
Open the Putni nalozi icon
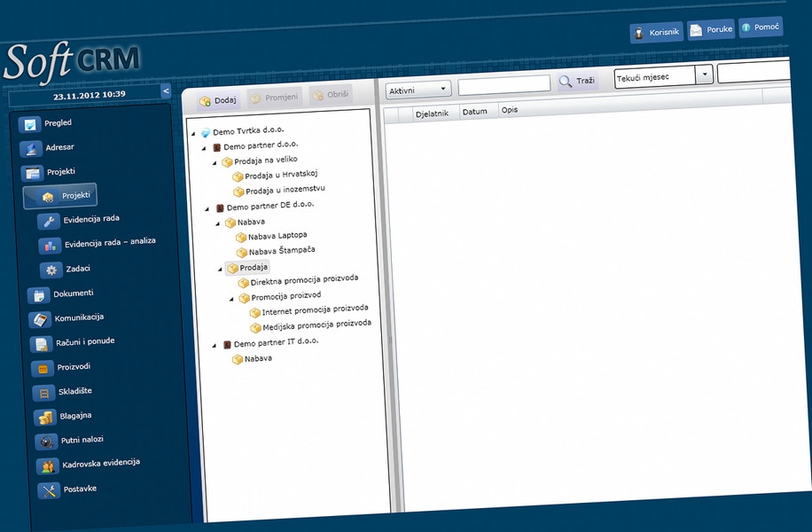47,442
